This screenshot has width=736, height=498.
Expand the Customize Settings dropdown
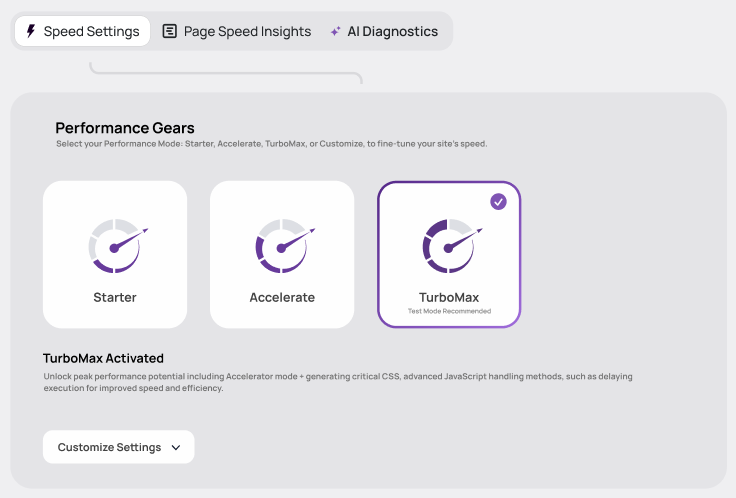(x=119, y=447)
